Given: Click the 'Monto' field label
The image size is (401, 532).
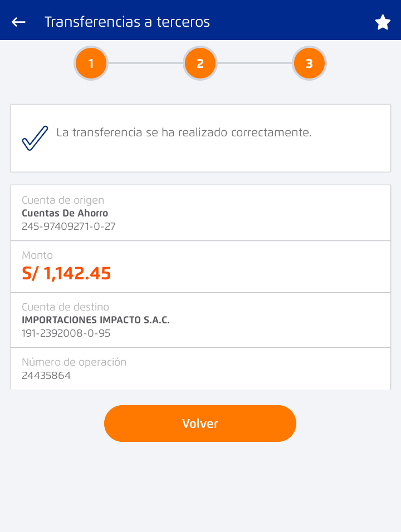Looking at the screenshot, I should [x=37, y=255].
